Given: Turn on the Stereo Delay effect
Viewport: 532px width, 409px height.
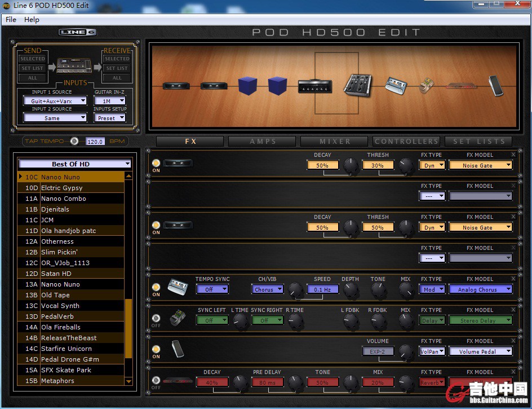Looking at the screenshot, I should 156,318.
